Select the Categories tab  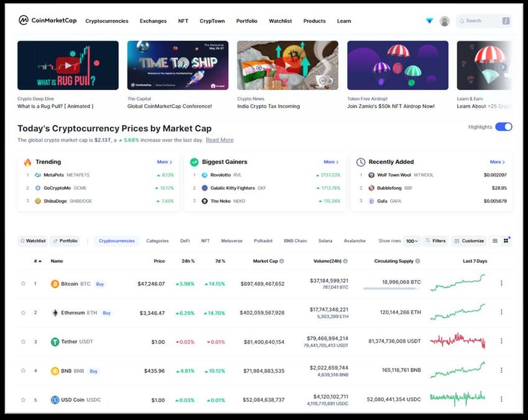click(157, 241)
